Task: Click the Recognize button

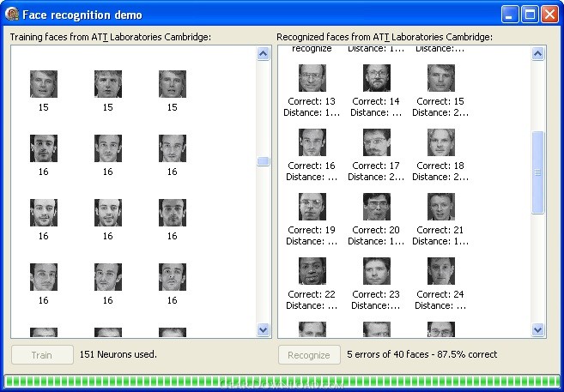Action: [309, 355]
